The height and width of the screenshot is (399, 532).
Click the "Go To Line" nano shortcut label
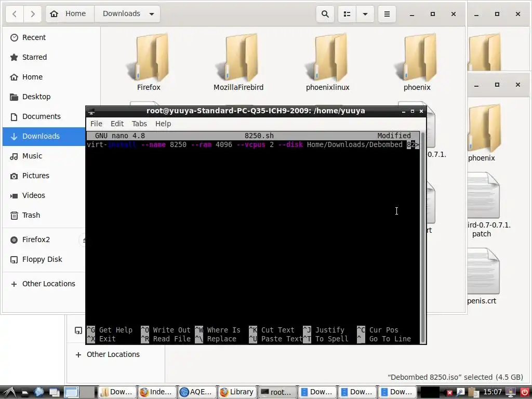click(x=390, y=339)
